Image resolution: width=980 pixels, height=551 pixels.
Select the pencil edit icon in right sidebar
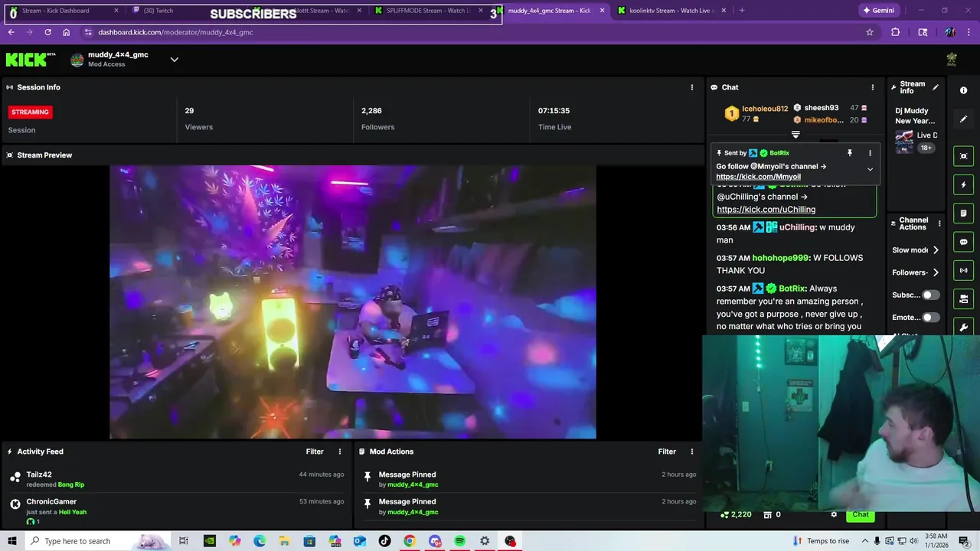pos(963,119)
